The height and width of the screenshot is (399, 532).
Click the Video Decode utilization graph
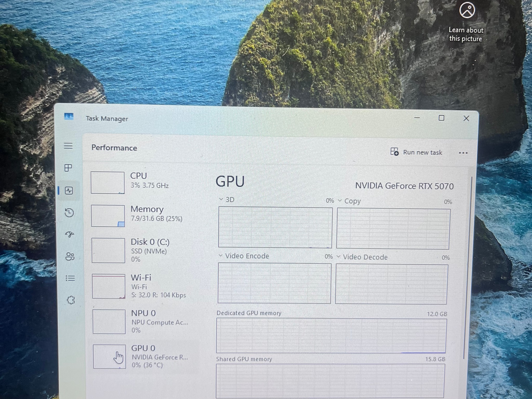point(391,284)
